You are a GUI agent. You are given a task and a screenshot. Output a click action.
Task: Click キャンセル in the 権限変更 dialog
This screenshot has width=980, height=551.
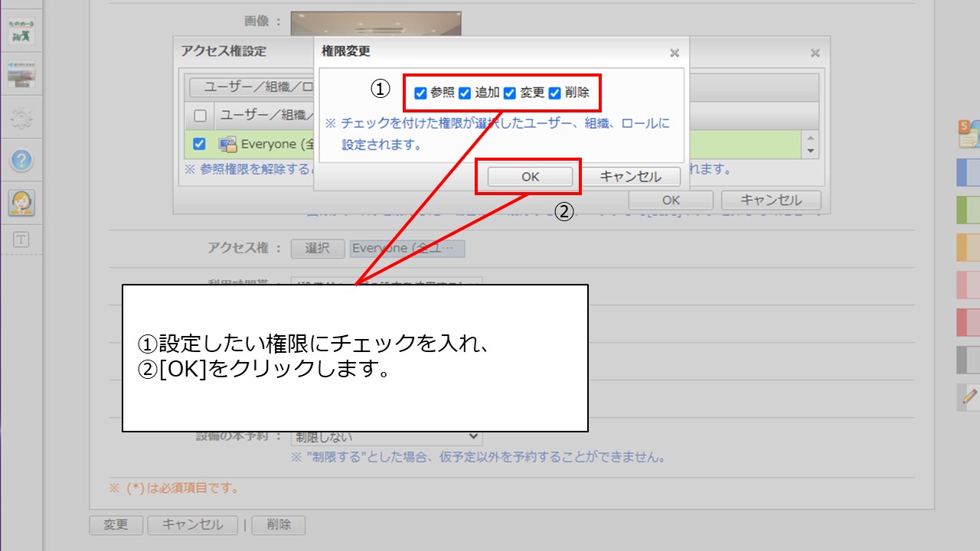(630, 177)
